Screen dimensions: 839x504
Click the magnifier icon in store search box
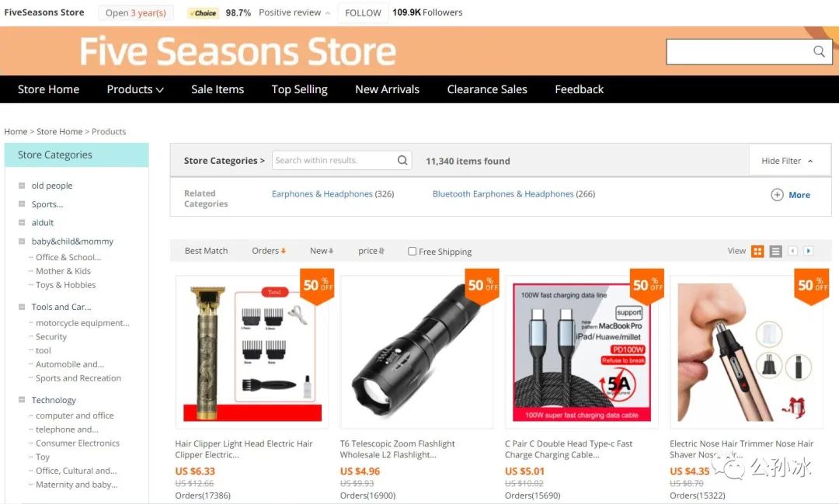click(x=819, y=51)
